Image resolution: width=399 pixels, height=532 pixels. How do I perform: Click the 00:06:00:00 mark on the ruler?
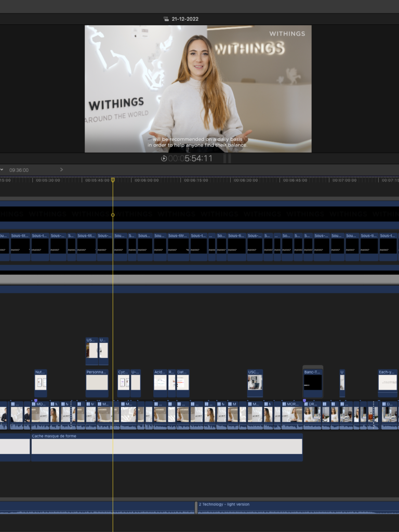pos(147,180)
